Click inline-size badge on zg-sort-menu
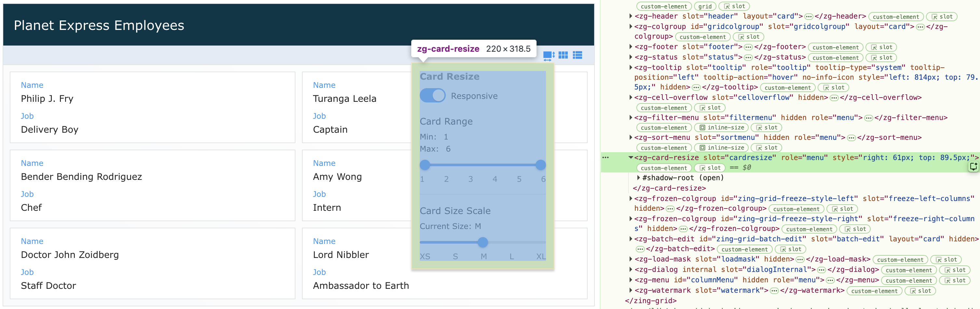Image resolution: width=980 pixels, height=309 pixels. point(721,148)
